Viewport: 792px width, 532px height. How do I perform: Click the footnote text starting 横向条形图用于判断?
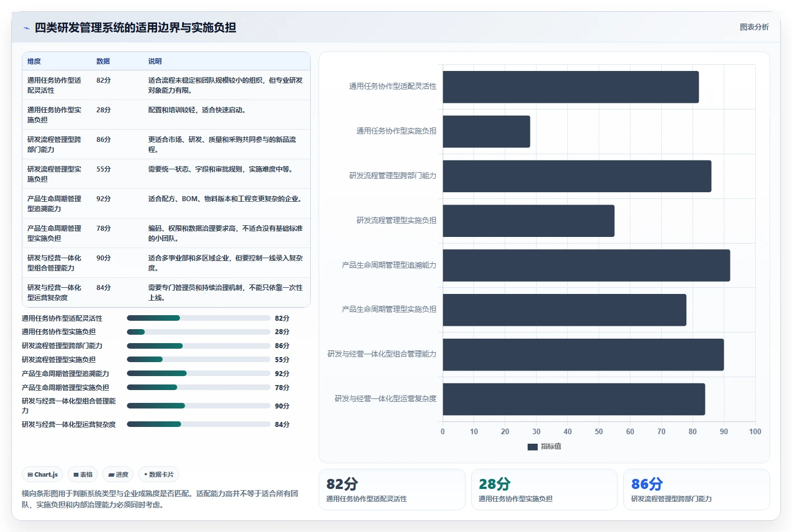(160, 499)
